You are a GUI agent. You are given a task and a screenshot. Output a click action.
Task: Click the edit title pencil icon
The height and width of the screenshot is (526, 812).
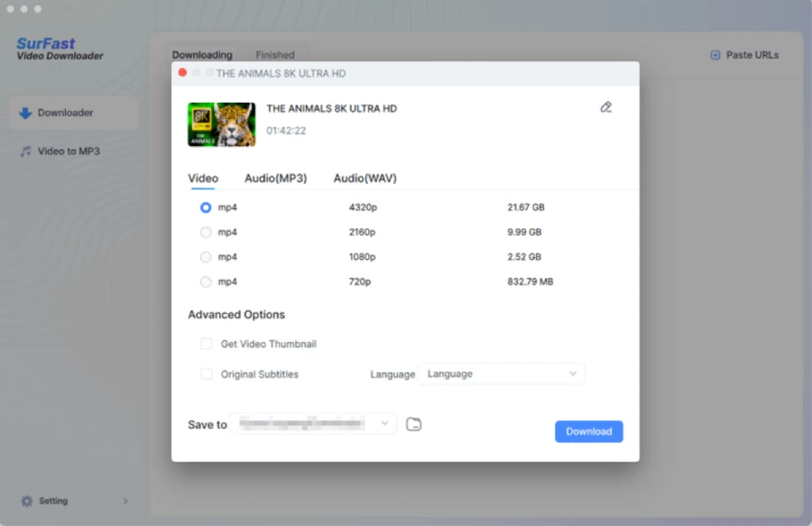point(606,107)
